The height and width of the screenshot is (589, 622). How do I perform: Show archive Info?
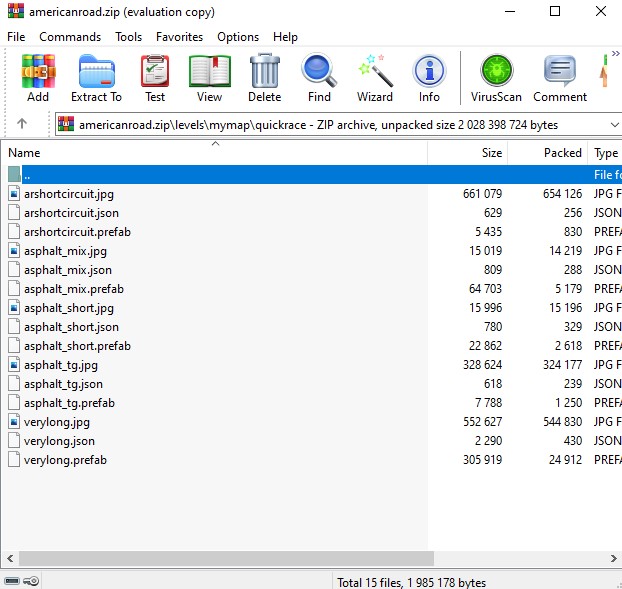coord(429,78)
